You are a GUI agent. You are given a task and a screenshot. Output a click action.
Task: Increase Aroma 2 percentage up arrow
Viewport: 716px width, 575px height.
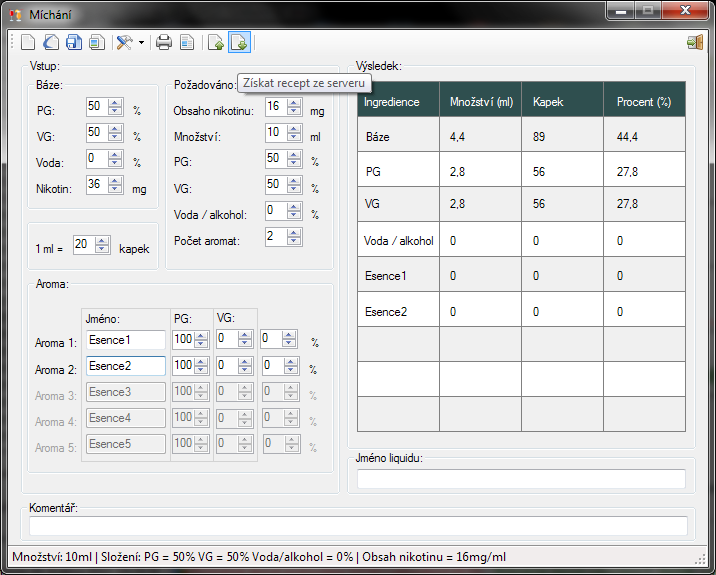click(290, 362)
